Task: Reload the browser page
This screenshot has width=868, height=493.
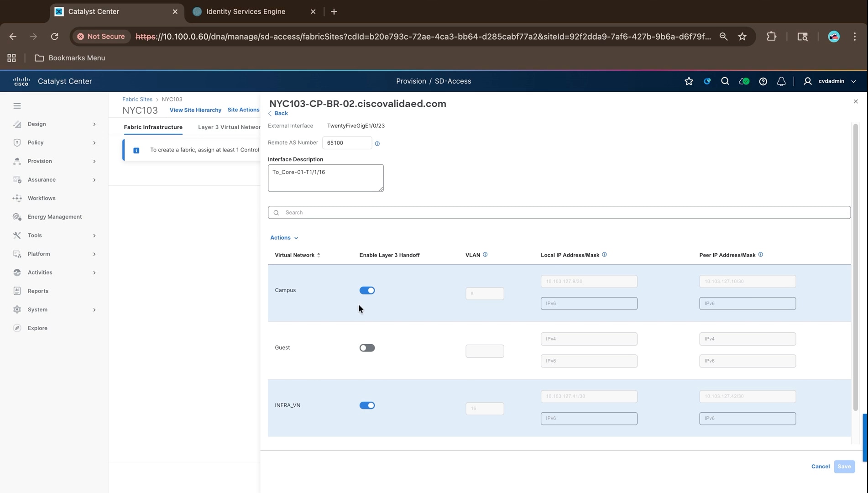Action: coord(54,37)
